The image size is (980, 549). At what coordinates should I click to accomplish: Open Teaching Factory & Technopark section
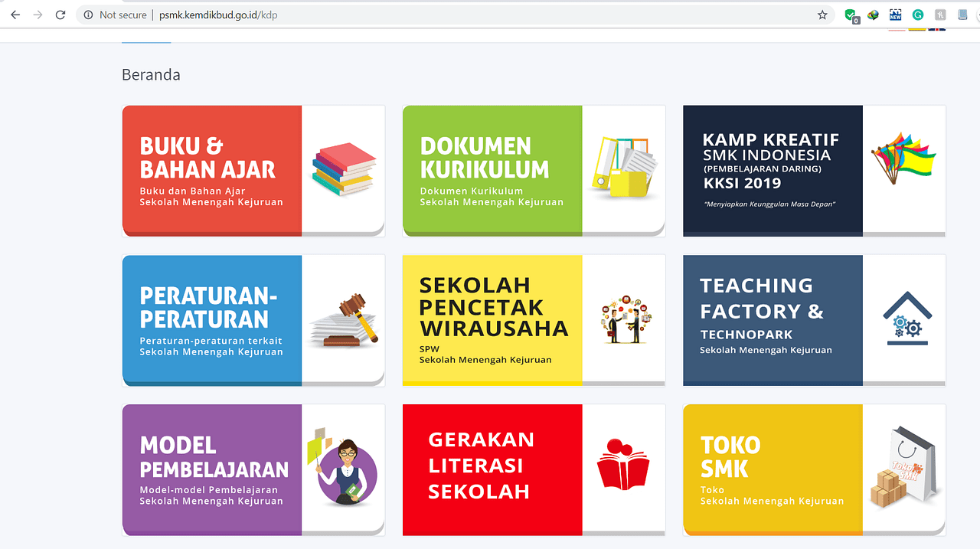[814, 320]
